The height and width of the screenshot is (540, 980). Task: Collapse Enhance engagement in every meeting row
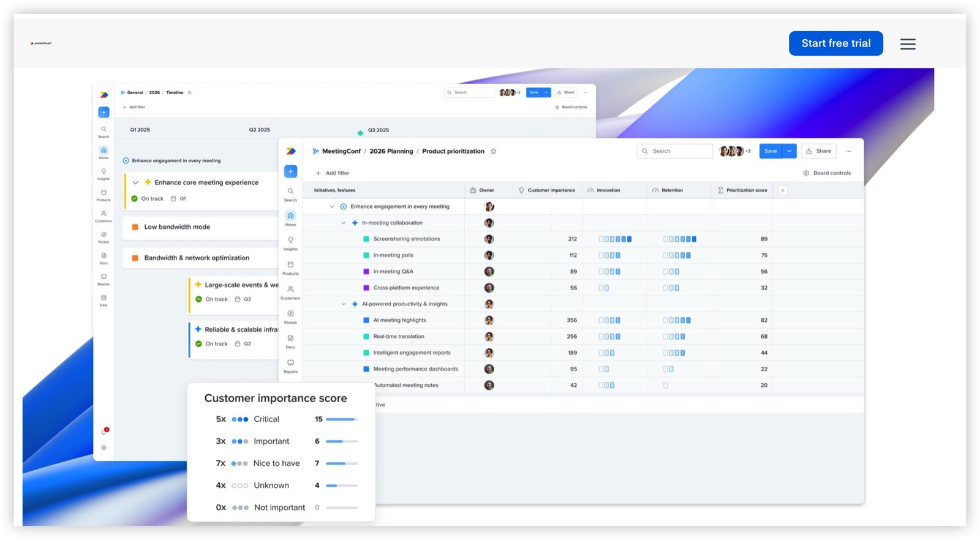pyautogui.click(x=332, y=207)
